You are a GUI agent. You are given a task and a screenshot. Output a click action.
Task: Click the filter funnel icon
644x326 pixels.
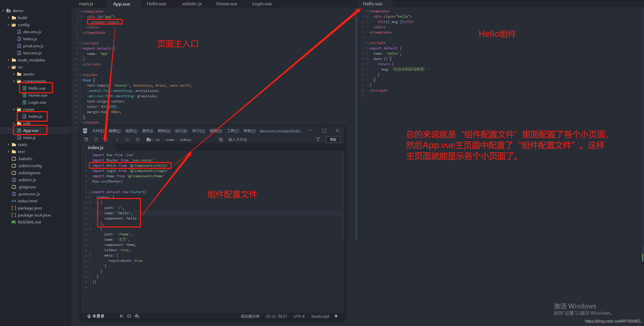point(318,139)
